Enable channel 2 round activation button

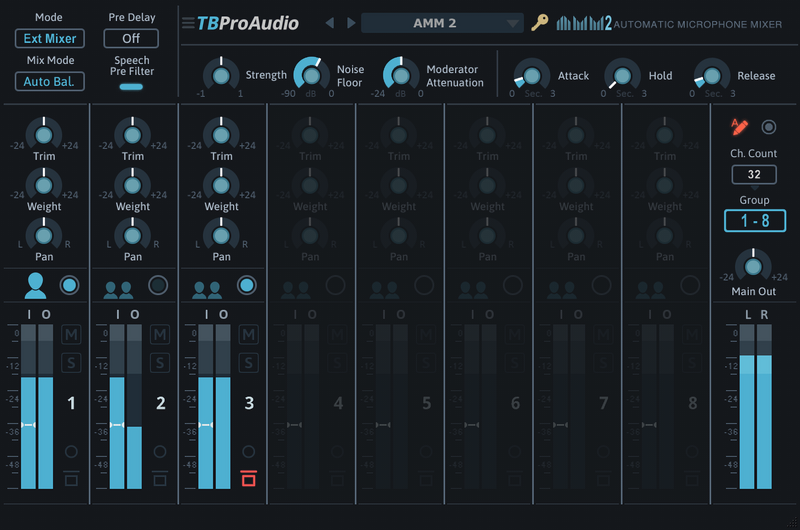158,286
